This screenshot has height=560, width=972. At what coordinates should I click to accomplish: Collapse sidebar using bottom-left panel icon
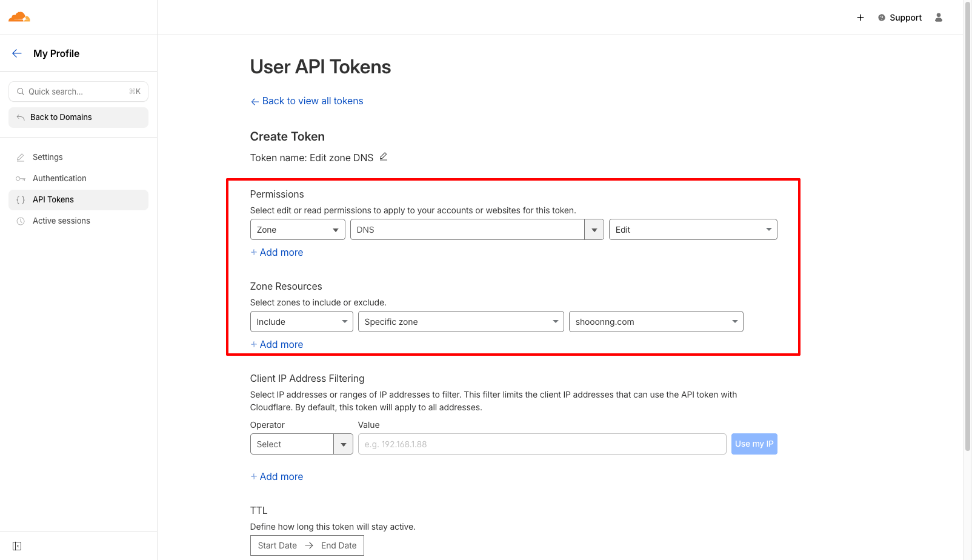[17, 546]
